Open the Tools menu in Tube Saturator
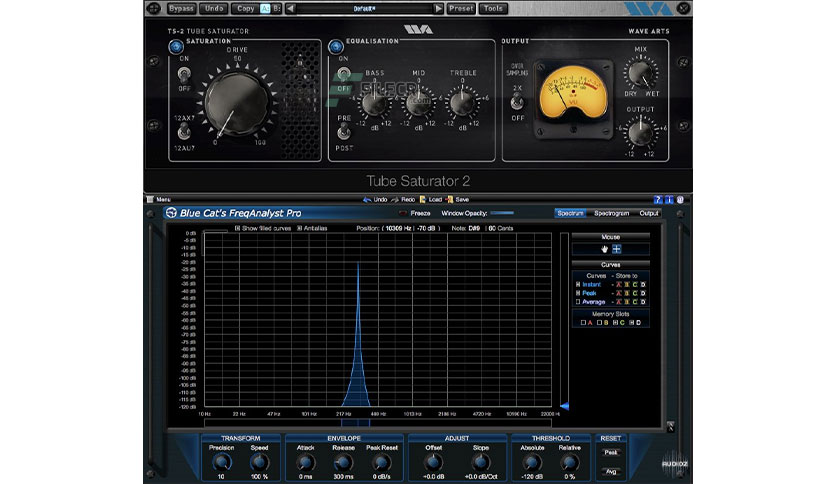This screenshot has width=836, height=484. tap(493, 9)
